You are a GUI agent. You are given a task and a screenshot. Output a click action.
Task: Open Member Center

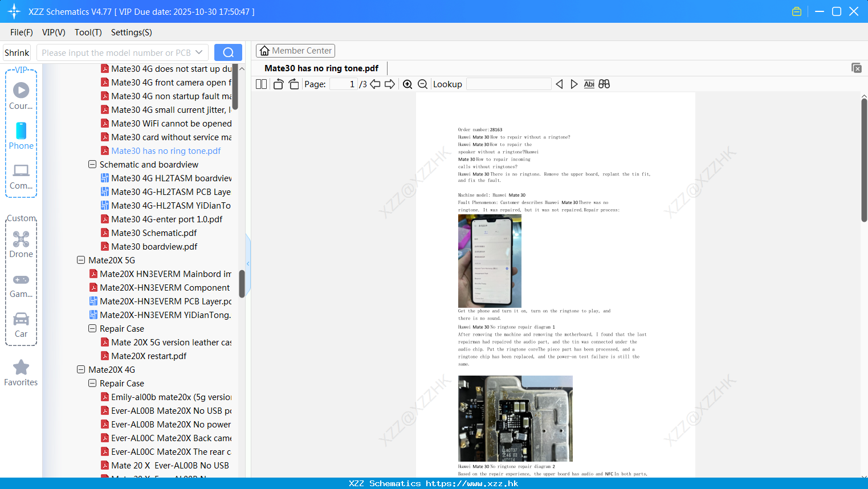[295, 51]
